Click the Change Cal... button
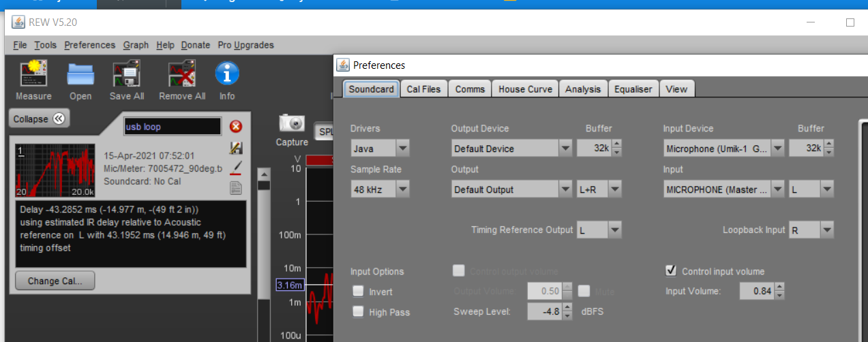868x342 pixels. click(55, 281)
